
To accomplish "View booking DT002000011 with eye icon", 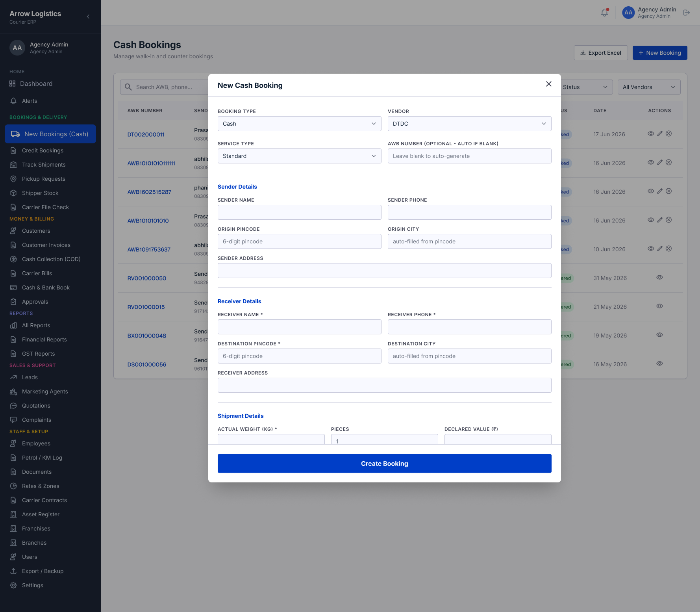I will click(x=651, y=134).
